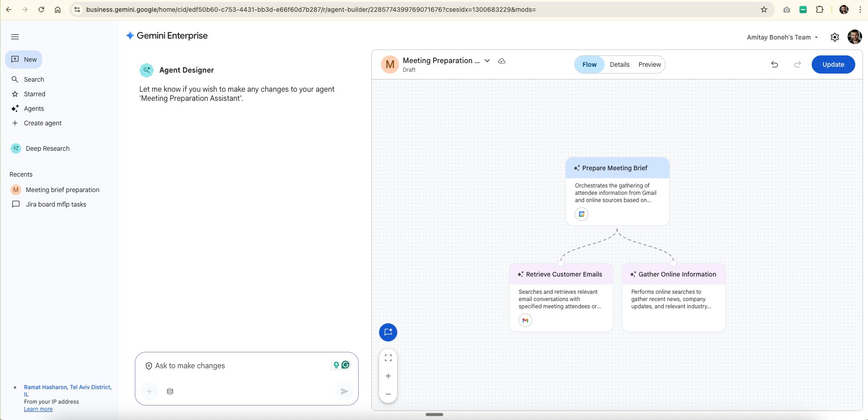The width and height of the screenshot is (868, 420).
Task: Click the add attachment plus button
Action: click(x=149, y=391)
